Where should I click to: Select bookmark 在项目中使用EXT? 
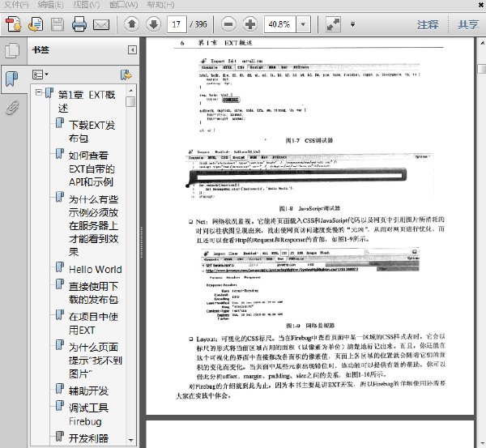tap(93, 323)
